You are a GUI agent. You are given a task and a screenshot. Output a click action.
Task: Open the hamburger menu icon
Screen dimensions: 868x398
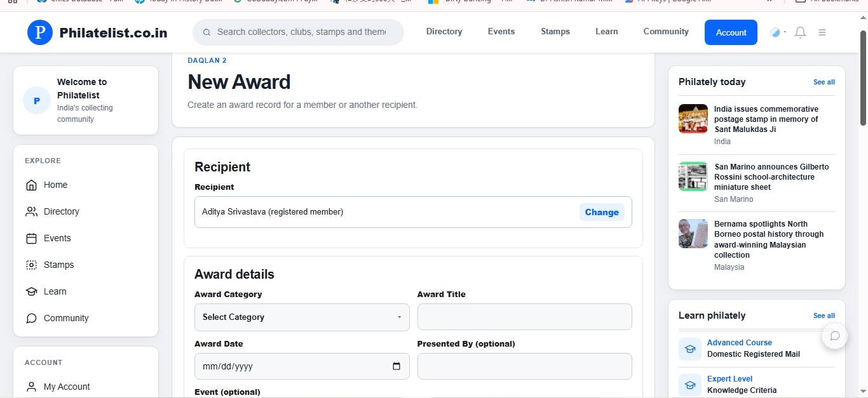[x=822, y=32]
